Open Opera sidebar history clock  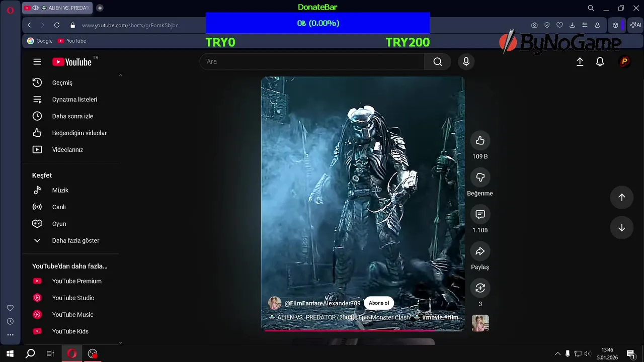point(10,321)
